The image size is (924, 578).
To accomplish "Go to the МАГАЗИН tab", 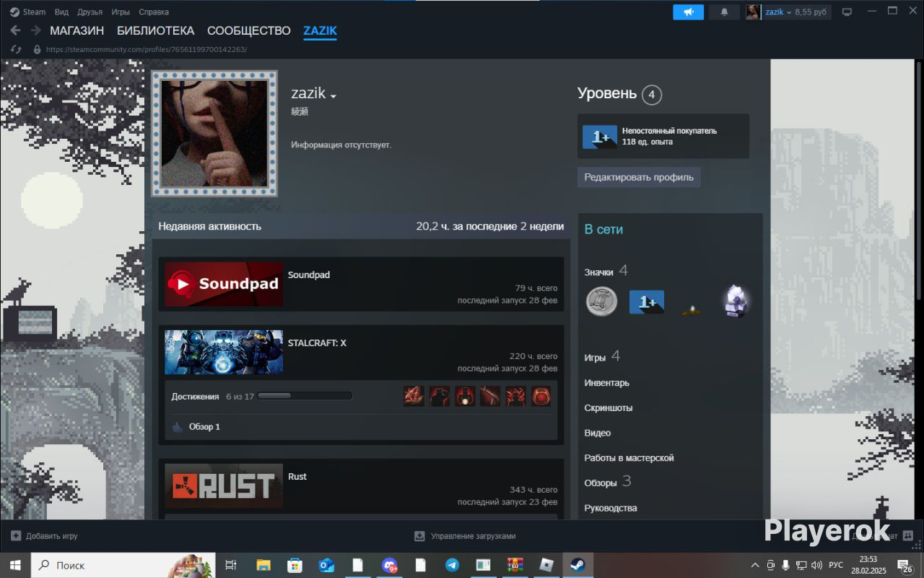I will [x=77, y=30].
